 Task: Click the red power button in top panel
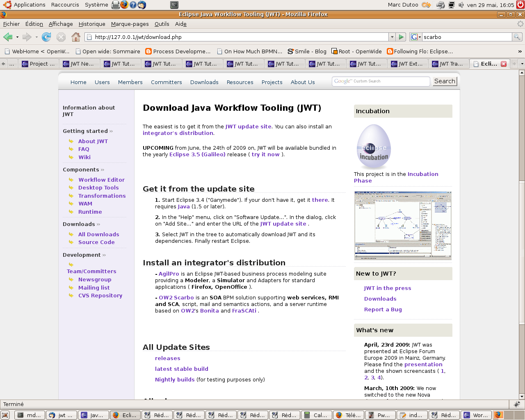[520, 5]
